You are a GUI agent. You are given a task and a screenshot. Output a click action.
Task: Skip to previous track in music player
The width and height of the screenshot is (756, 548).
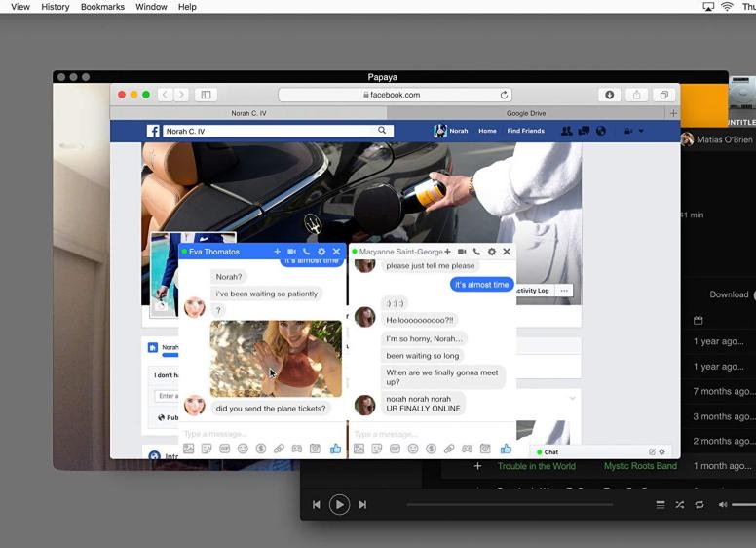pyautogui.click(x=317, y=504)
